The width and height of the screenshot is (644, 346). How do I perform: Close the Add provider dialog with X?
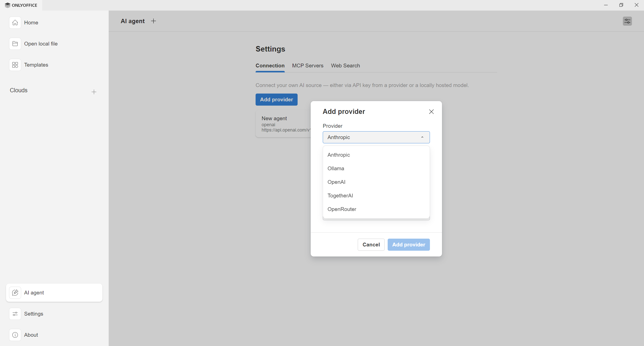(x=431, y=111)
